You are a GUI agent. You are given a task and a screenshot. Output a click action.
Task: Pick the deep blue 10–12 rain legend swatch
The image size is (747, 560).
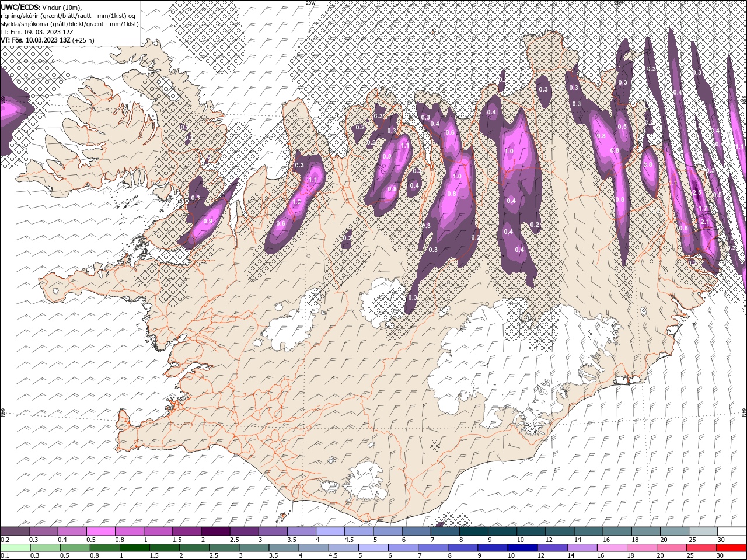pyautogui.click(x=522, y=548)
